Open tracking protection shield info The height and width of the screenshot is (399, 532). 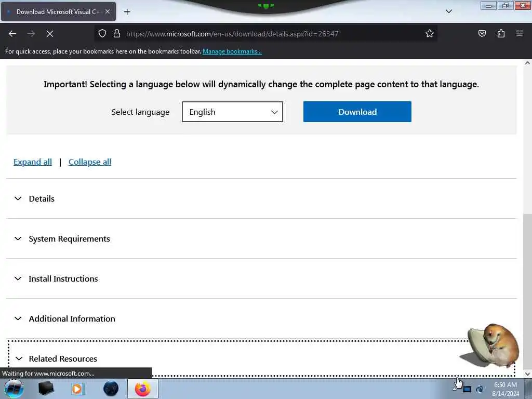click(x=102, y=34)
